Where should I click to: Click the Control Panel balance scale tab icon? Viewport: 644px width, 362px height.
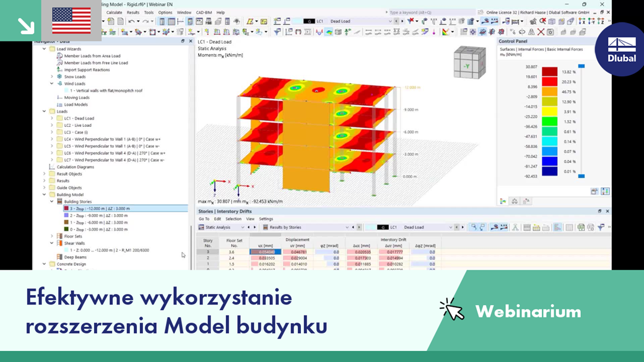click(515, 201)
